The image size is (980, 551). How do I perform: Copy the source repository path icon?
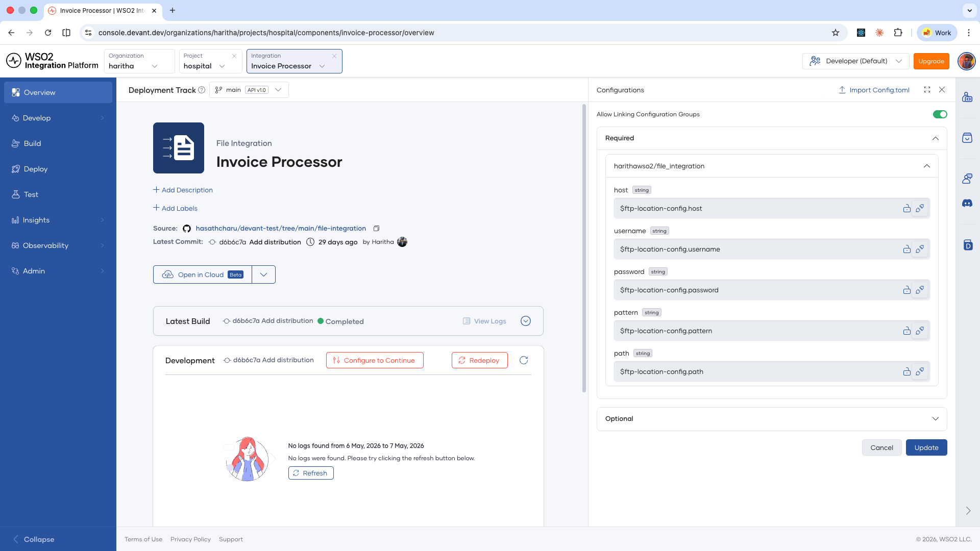coord(377,229)
